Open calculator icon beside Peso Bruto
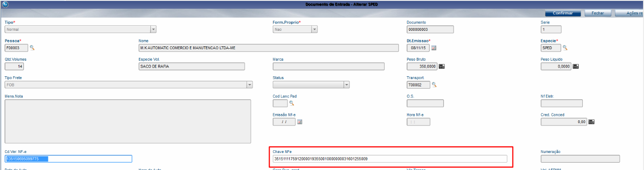Viewport: 644px width, 170px height. 442,66
